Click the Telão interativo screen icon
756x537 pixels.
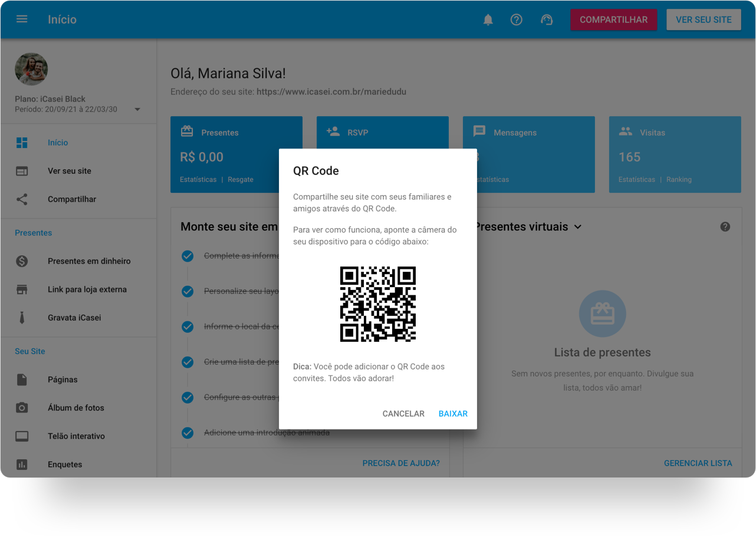[22, 436]
